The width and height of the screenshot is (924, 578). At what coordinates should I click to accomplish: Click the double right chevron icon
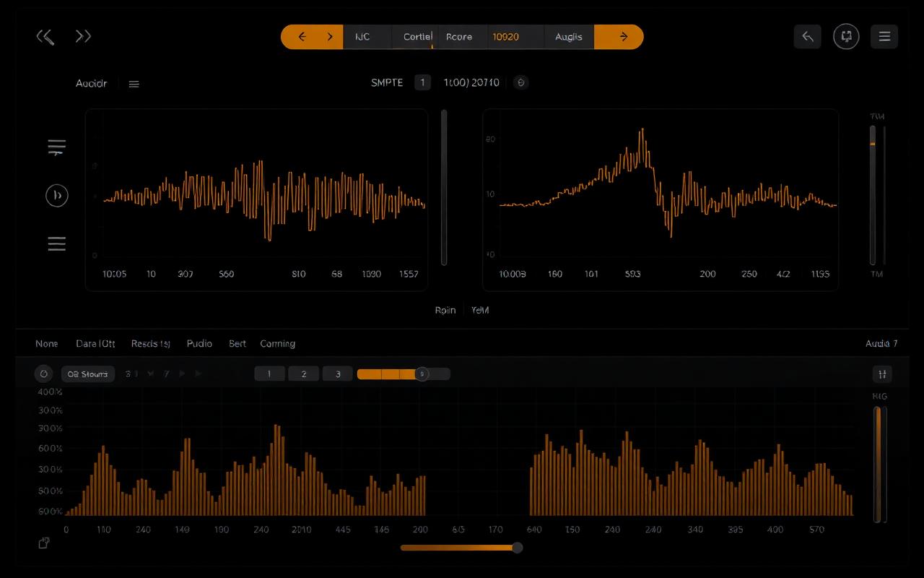83,36
